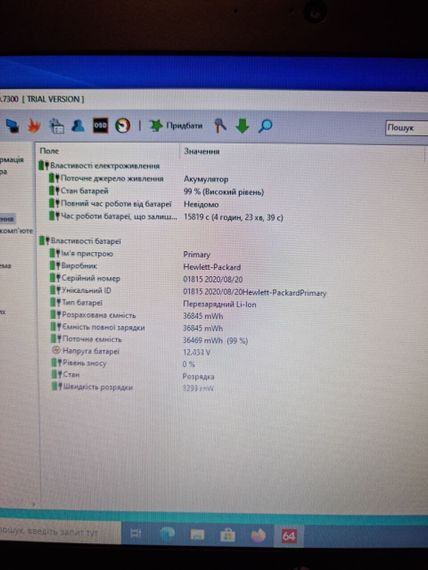Screen dimensions: 428x570
Task: Click the Поле column header
Action: pyautogui.click(x=49, y=151)
